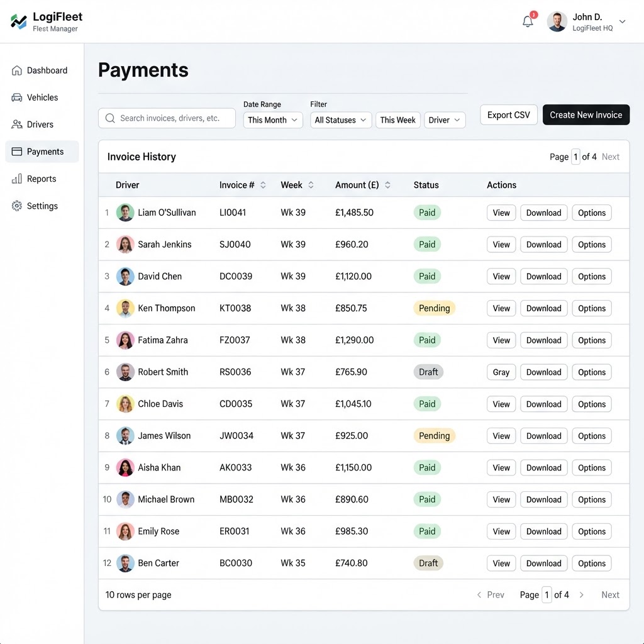This screenshot has width=644, height=644.
Task: Click Draft status badge for Robert Smith
Action: point(428,372)
